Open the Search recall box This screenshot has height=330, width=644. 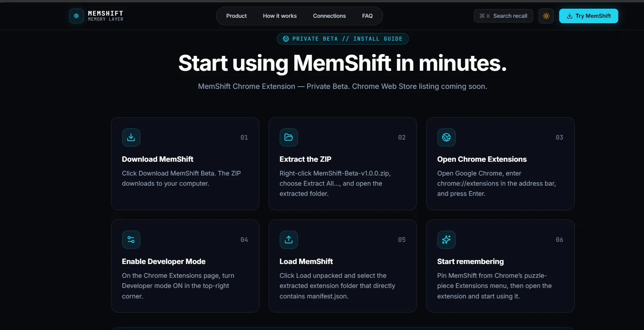503,16
